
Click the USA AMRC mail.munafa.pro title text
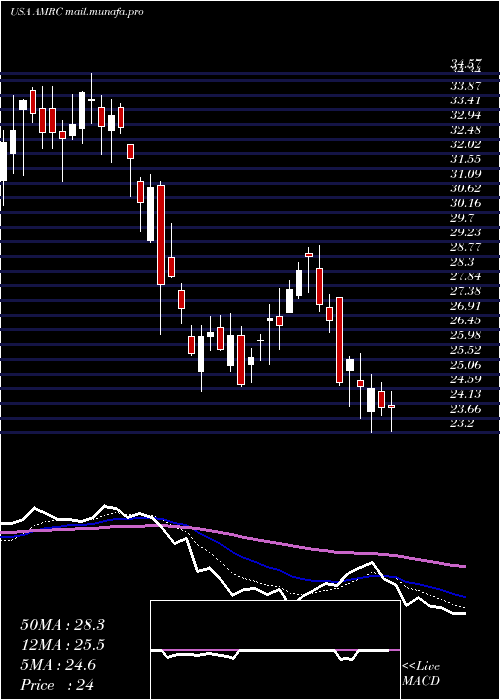76,12
